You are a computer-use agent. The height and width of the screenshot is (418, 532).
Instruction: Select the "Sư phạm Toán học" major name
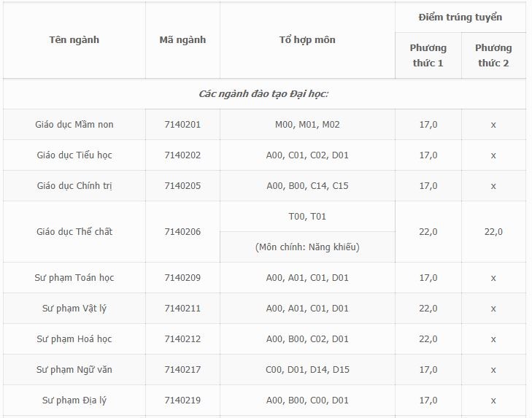(74, 278)
